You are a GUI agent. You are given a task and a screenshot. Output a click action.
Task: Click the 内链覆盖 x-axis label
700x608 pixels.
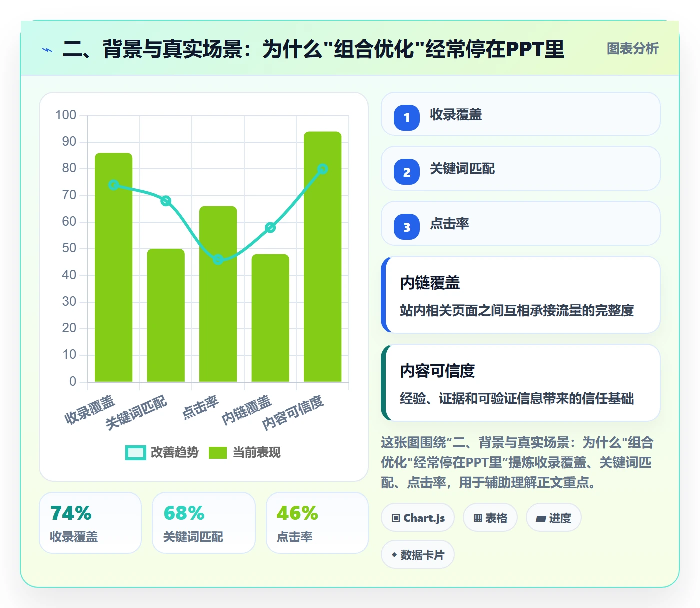(x=246, y=410)
